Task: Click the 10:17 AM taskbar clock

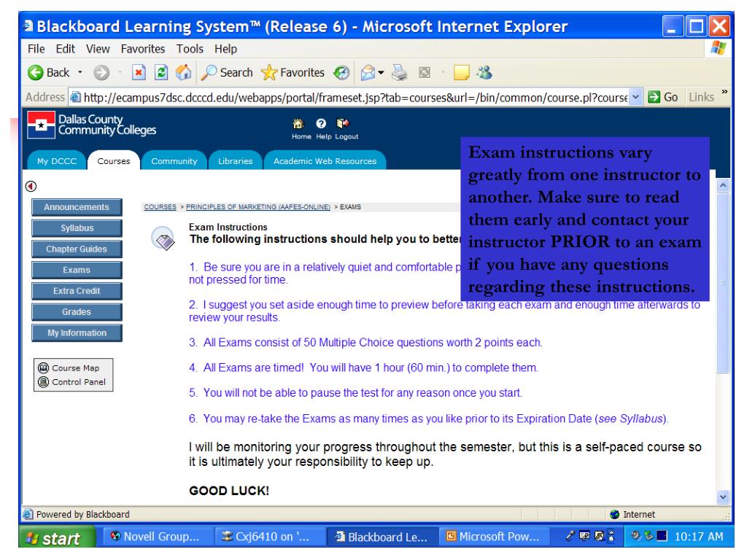Action: click(x=698, y=537)
